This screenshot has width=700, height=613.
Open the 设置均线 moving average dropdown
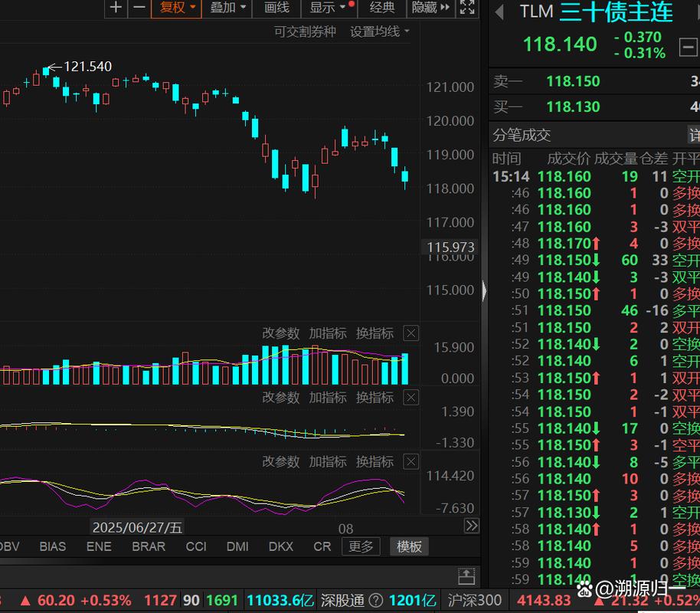[x=379, y=31]
